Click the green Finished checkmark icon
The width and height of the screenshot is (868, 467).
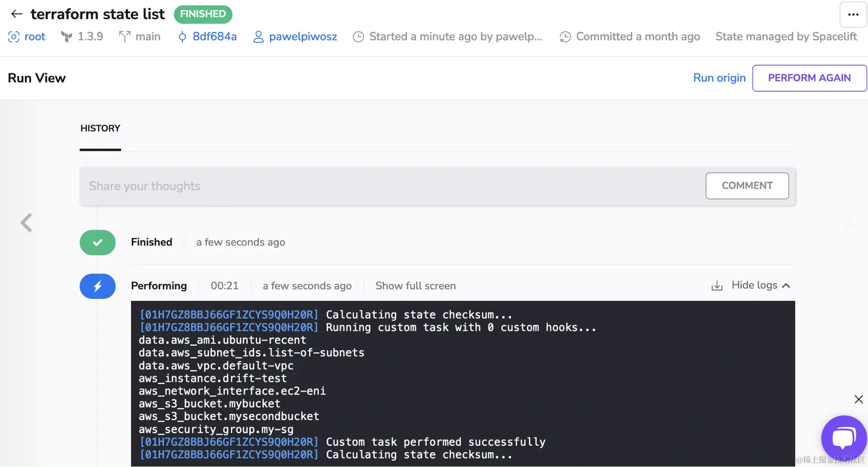tap(97, 242)
